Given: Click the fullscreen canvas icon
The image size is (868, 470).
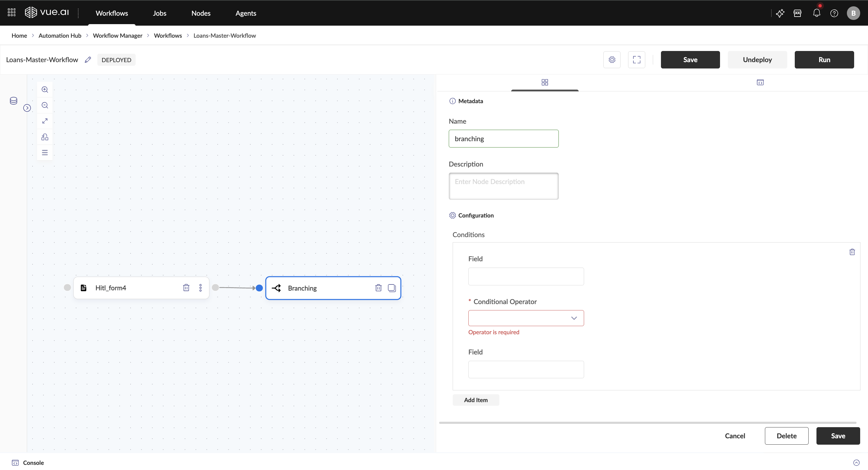Looking at the screenshot, I should 637,60.
